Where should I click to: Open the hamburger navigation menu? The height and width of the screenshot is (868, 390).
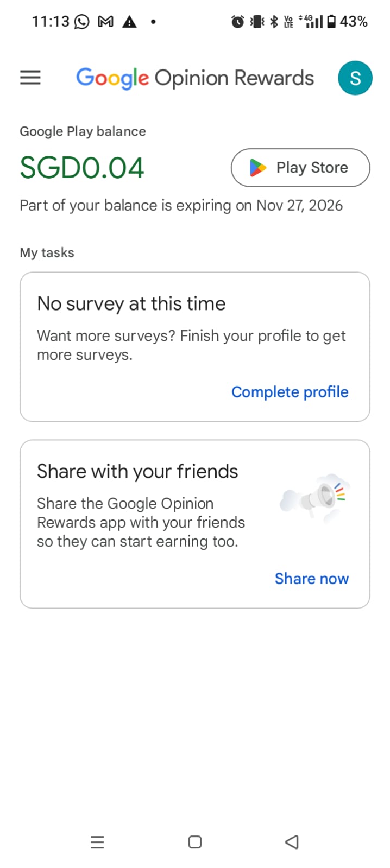click(30, 78)
